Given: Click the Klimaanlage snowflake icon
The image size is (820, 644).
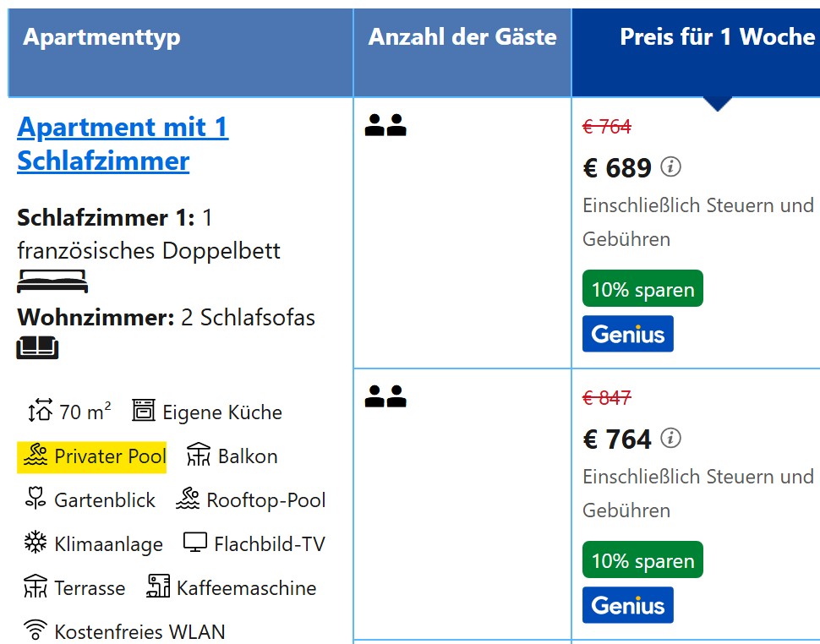Looking at the screenshot, I should [x=36, y=543].
